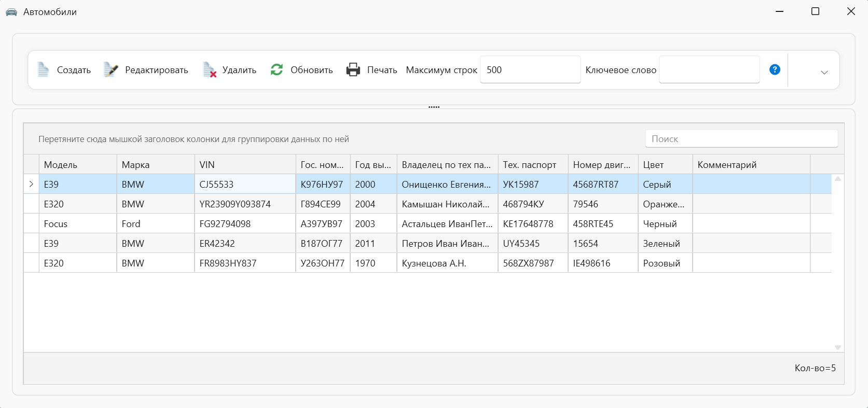
Task: Click the Поиск search box
Action: [741, 139]
